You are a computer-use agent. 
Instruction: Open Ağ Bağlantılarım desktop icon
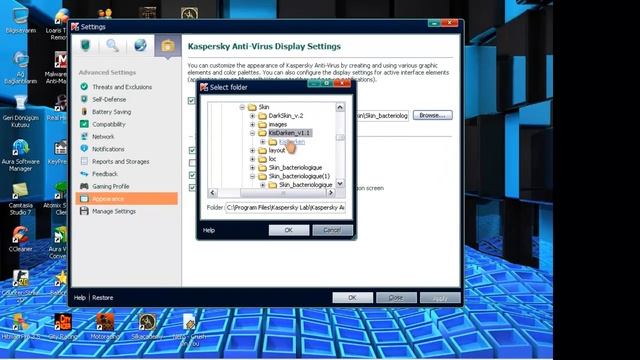pyautogui.click(x=20, y=67)
